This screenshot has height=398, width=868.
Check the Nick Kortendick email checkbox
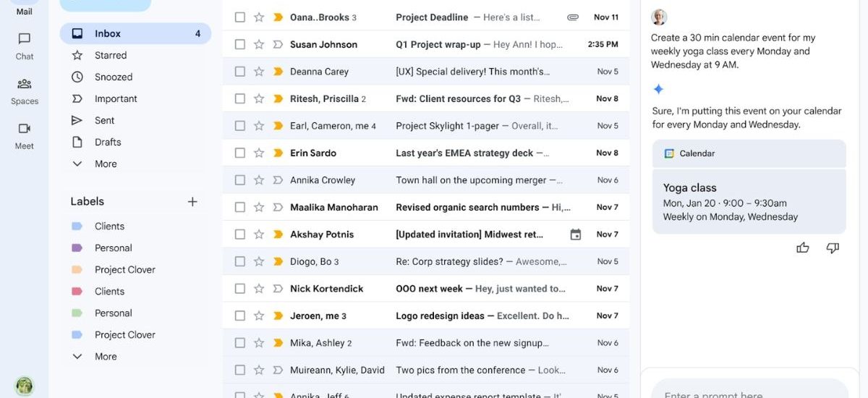(240, 289)
